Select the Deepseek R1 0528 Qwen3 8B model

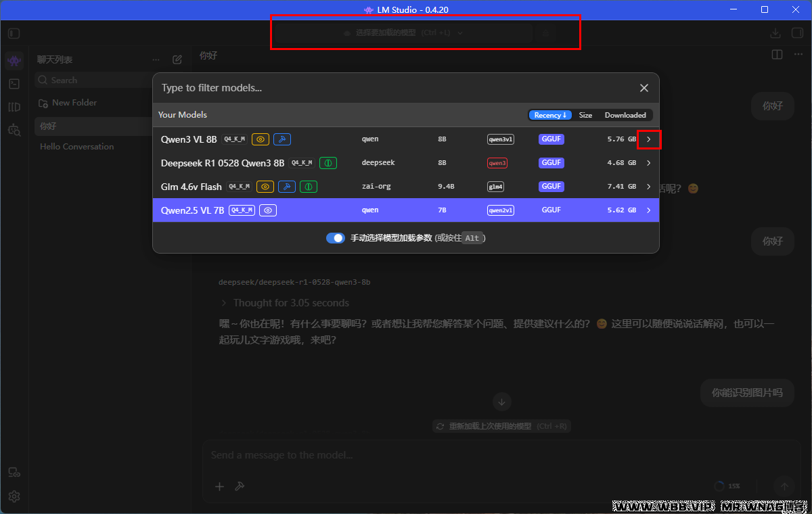406,163
